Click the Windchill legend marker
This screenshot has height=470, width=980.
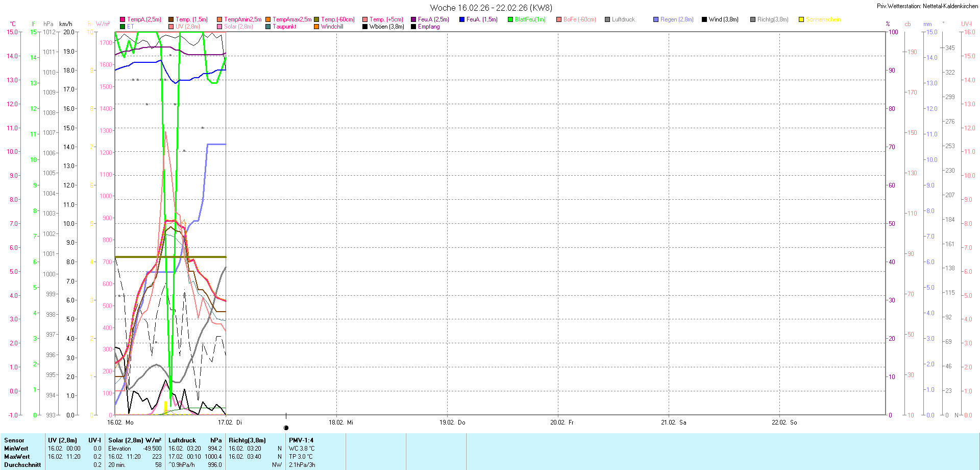click(316, 27)
